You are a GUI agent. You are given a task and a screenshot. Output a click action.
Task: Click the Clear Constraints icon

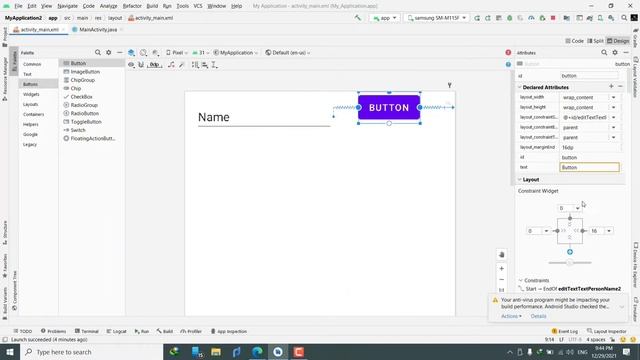point(171,65)
